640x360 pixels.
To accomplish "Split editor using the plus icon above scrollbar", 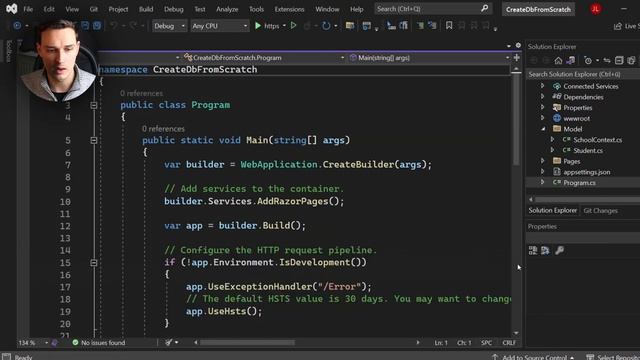I will click(x=517, y=58).
